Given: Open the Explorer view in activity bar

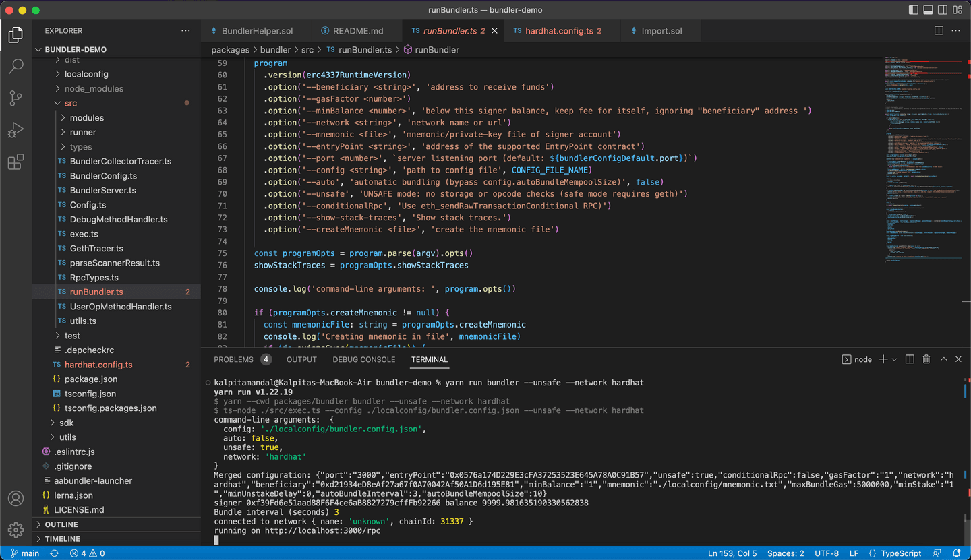Looking at the screenshot, I should pyautogui.click(x=16, y=34).
